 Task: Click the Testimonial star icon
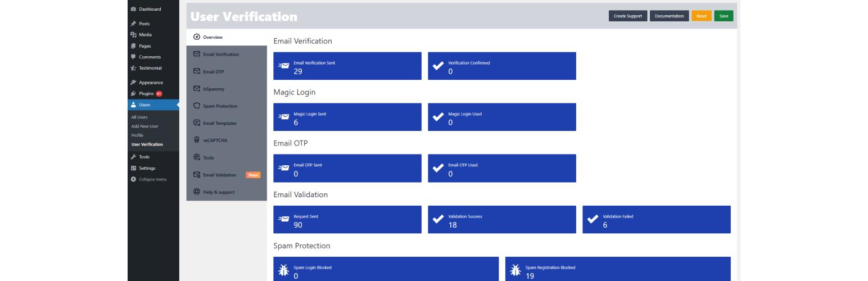tap(133, 68)
